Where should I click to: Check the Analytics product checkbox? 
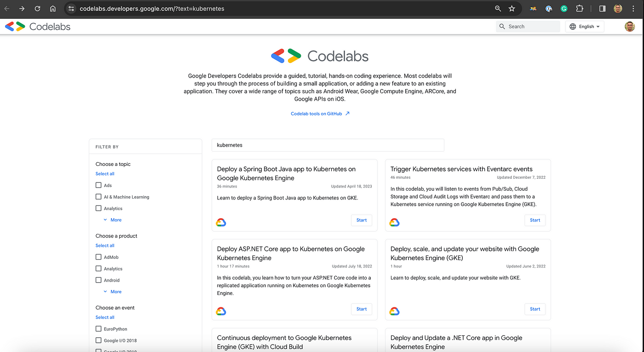click(x=98, y=268)
